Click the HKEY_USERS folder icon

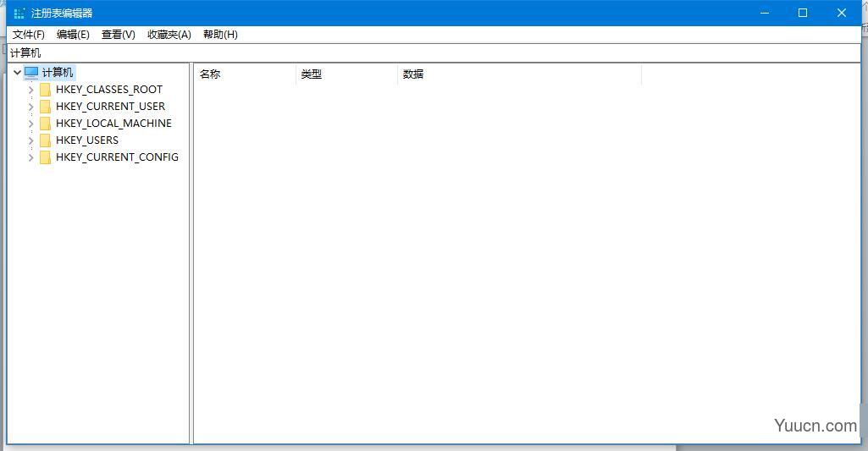[x=46, y=140]
